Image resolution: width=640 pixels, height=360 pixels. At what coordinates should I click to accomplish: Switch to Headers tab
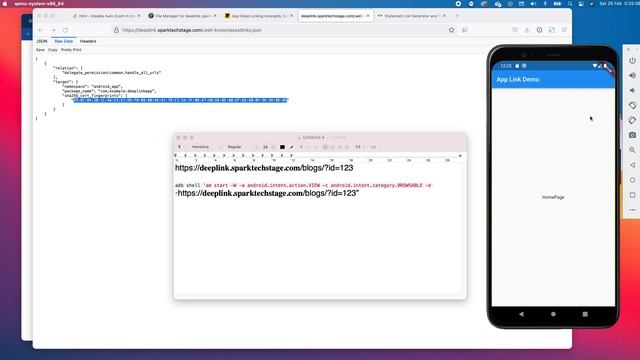coord(88,41)
